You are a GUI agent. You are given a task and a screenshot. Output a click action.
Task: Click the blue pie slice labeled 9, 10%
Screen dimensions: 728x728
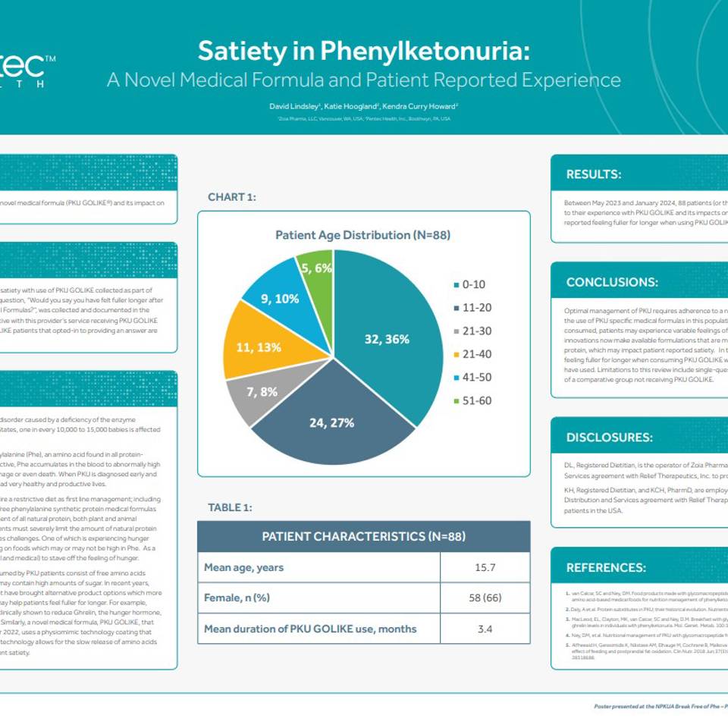point(281,297)
